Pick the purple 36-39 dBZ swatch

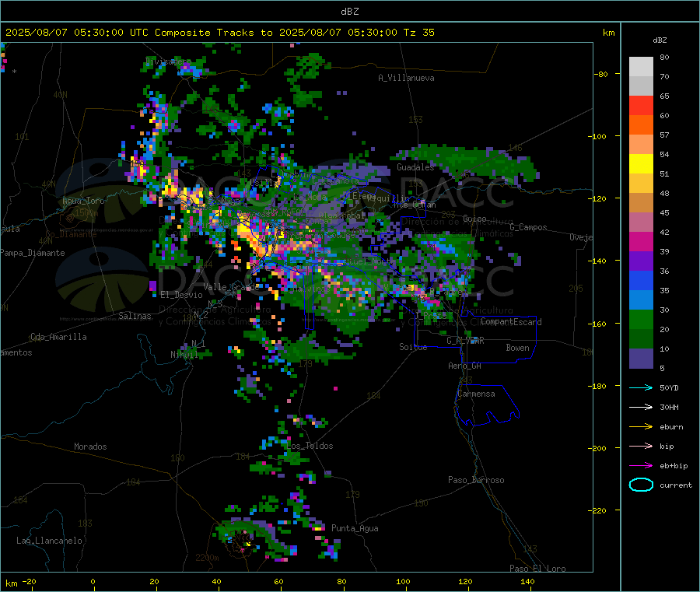[641, 261]
